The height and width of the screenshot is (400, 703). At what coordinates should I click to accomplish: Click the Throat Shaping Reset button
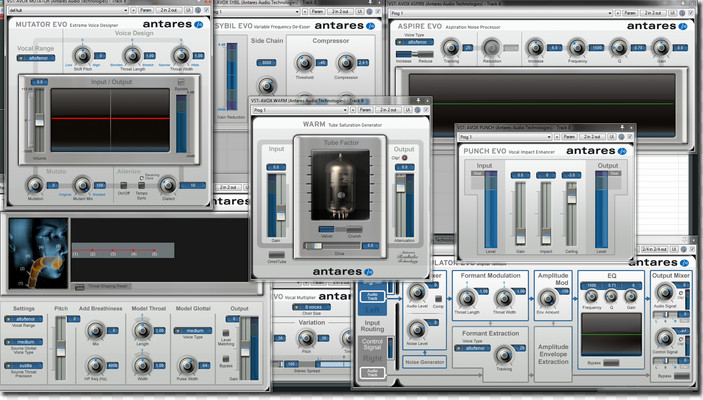click(x=80, y=287)
